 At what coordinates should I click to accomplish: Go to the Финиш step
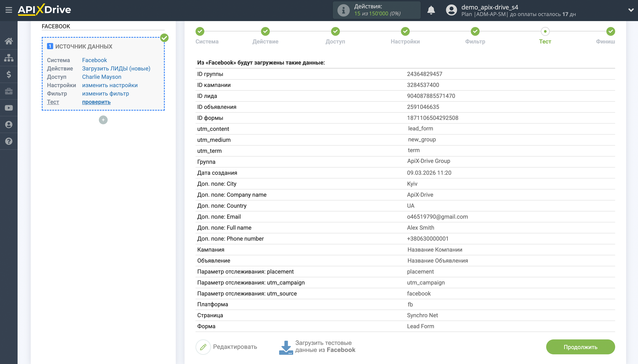pyautogui.click(x=610, y=31)
